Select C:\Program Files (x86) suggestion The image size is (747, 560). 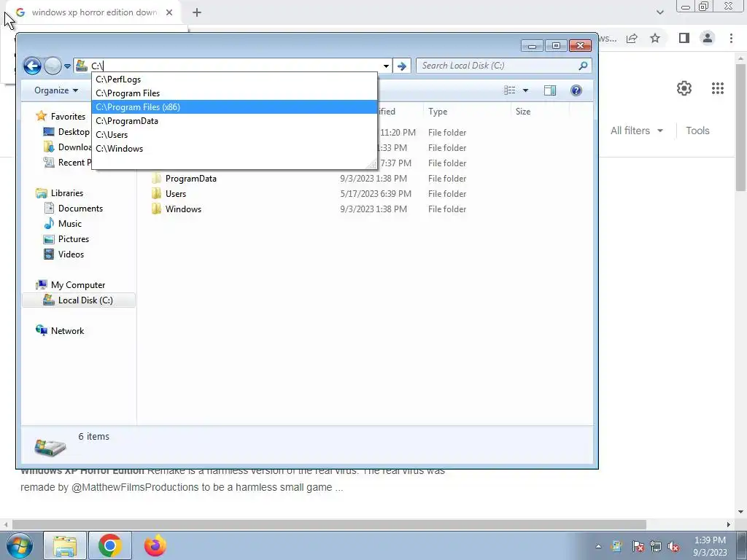(x=234, y=107)
